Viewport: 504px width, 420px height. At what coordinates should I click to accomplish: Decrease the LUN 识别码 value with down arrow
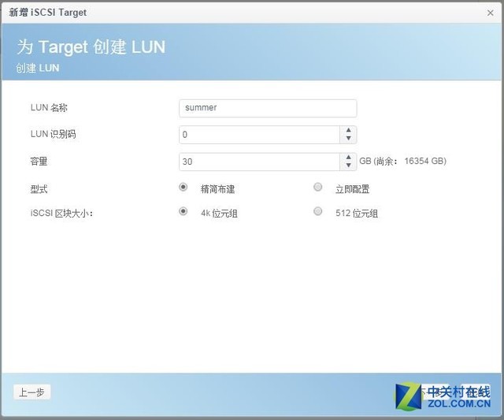349,139
